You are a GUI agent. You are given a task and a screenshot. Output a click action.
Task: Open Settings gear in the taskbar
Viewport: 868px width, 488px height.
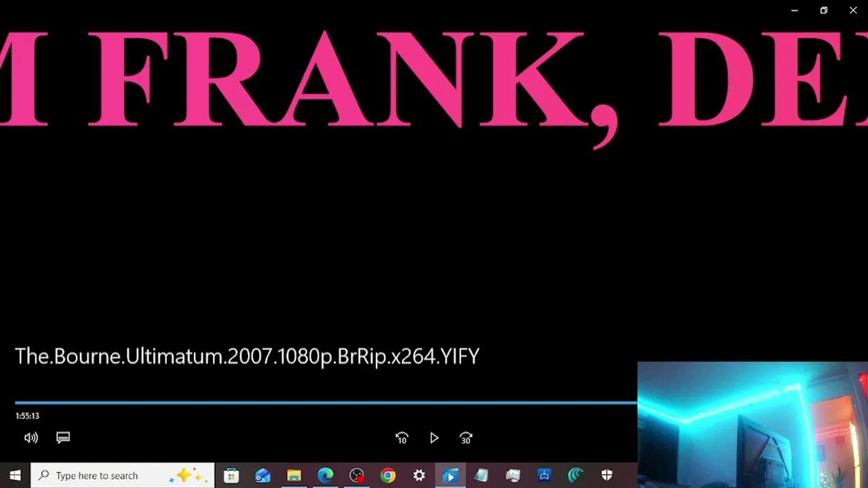coord(419,476)
